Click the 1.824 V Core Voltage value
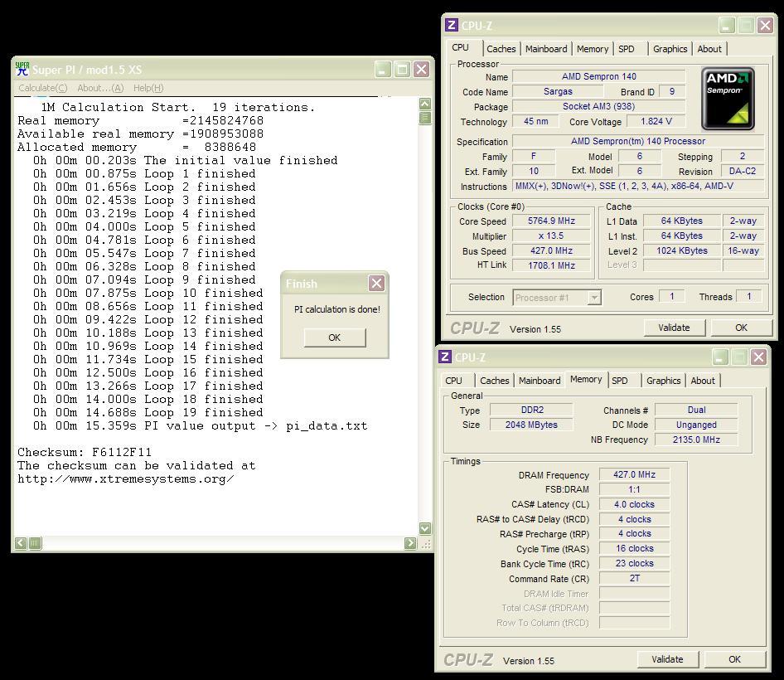This screenshot has width=784, height=680. click(x=656, y=121)
